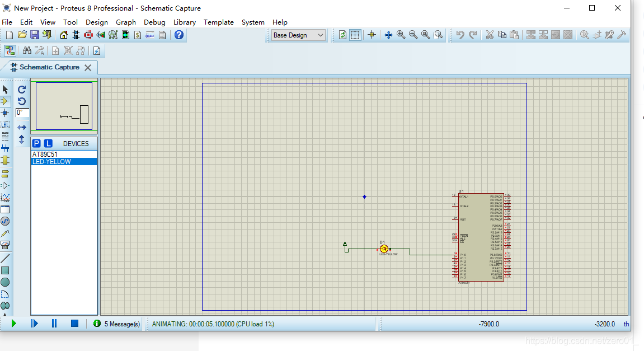Select 2D Graphics Box tool
The width and height of the screenshot is (644, 351).
[x=6, y=270]
